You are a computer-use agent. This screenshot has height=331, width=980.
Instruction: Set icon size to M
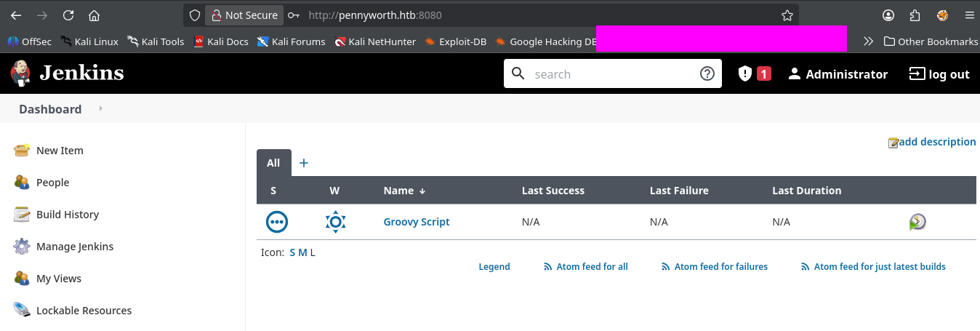(302, 252)
